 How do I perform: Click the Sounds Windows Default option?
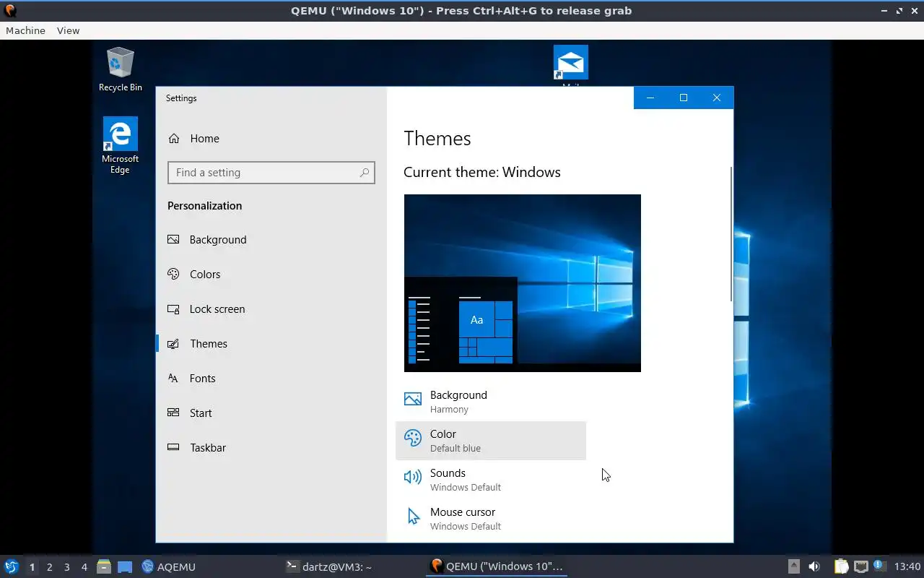491,480
